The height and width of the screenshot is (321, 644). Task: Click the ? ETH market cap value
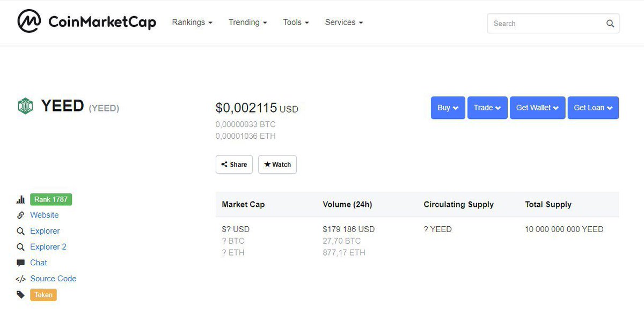[x=233, y=252]
